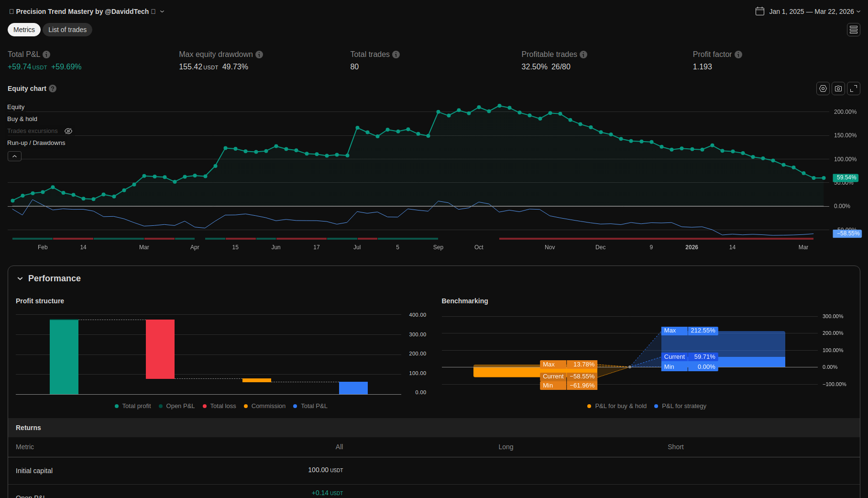
Task: Take chart snapshot with camera icon
Action: click(x=838, y=89)
